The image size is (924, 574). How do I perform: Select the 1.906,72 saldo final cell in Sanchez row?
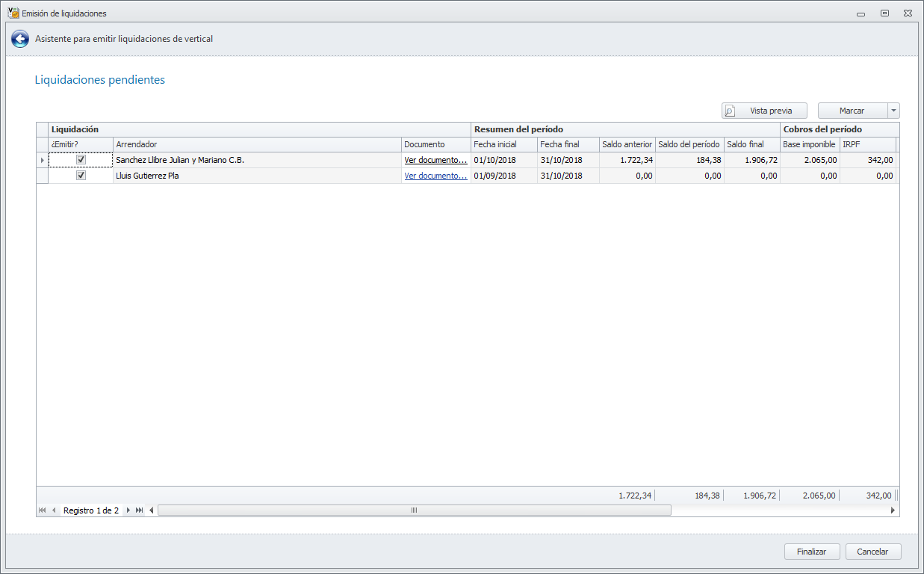point(752,160)
